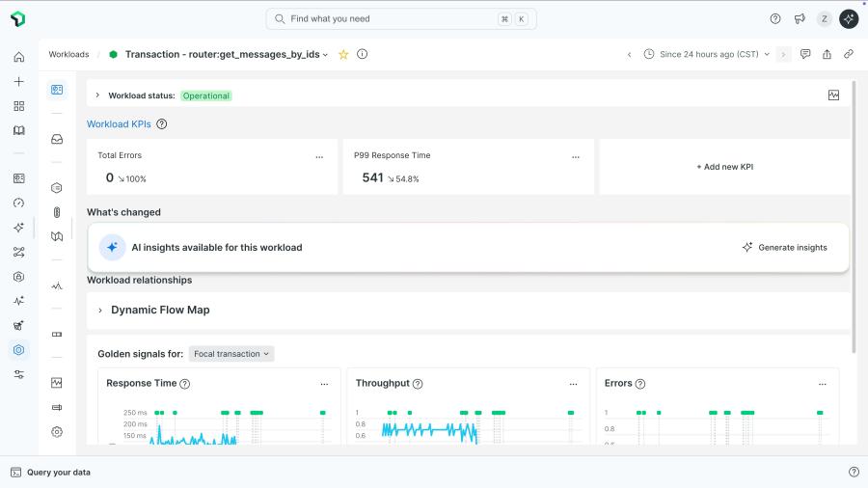Click the share export icon in header
The height and width of the screenshot is (488, 868).
pyautogui.click(x=827, y=54)
